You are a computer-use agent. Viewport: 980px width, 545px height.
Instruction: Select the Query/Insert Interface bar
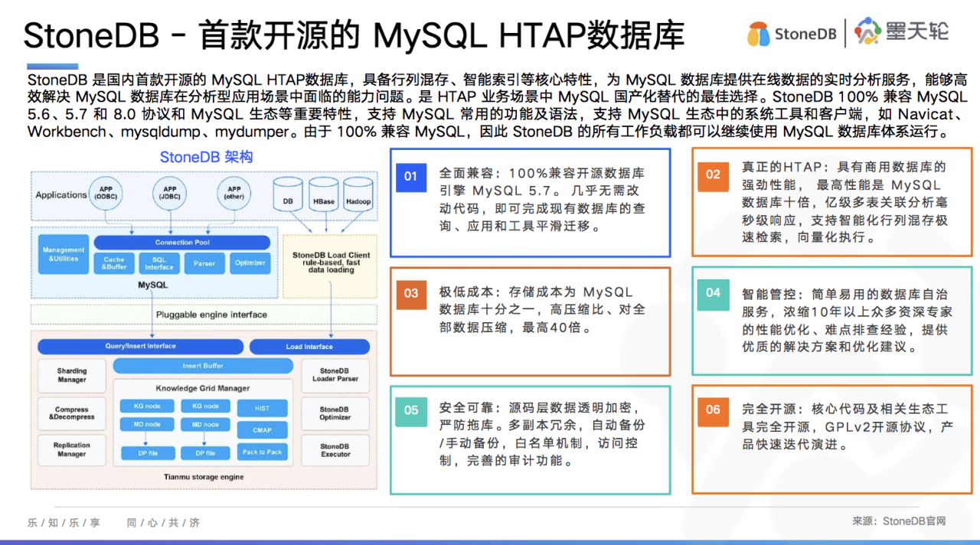[140, 346]
